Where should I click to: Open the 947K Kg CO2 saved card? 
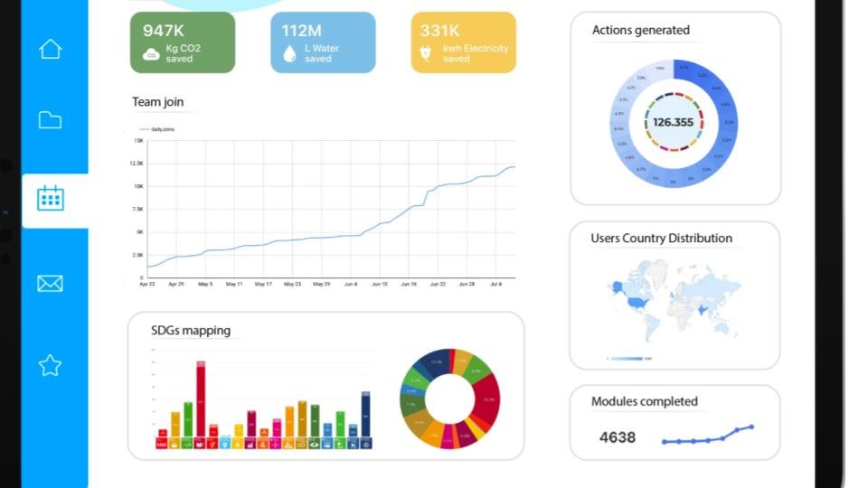[x=183, y=42]
